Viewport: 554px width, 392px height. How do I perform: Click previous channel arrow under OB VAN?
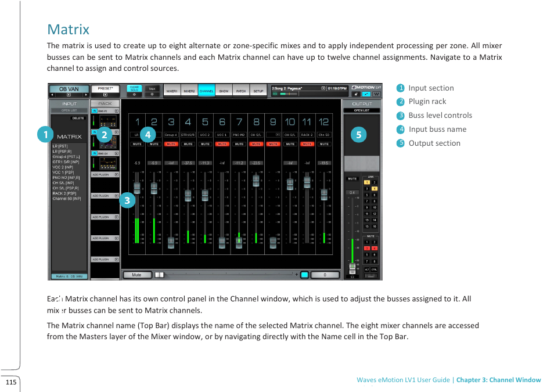[x=52, y=95]
